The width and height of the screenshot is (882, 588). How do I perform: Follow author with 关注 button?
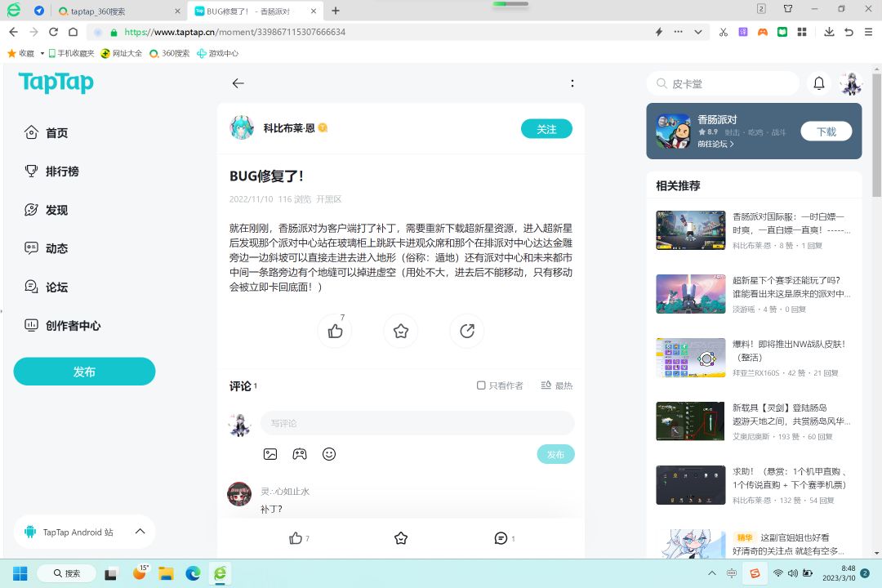click(546, 129)
